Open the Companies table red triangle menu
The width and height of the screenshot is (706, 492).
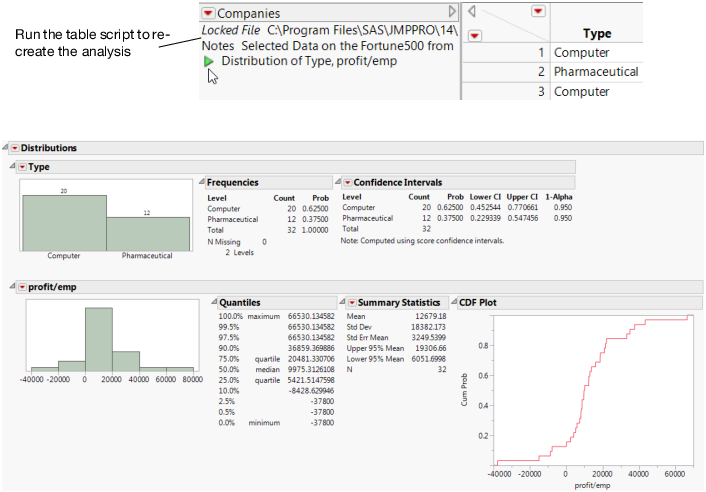pos(208,13)
